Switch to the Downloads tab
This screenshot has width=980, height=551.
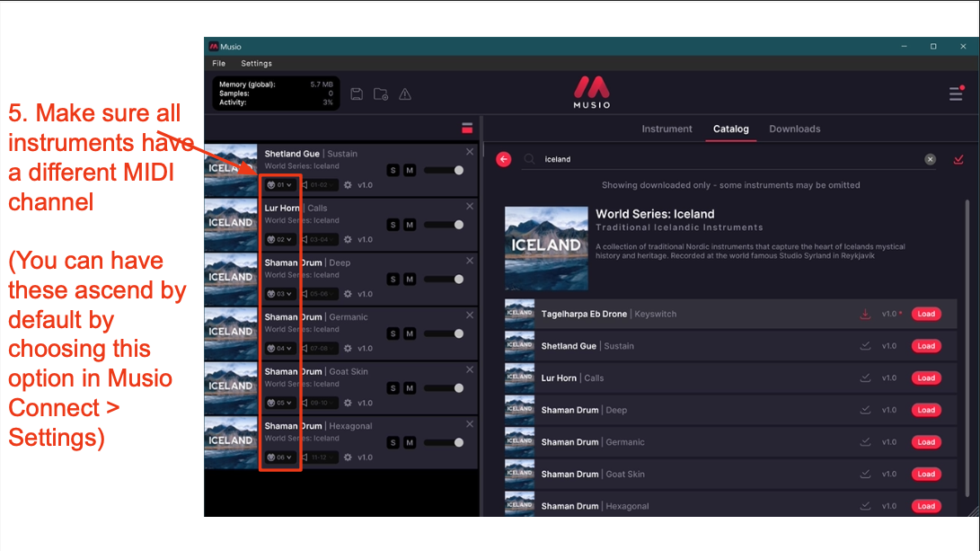[x=794, y=129]
